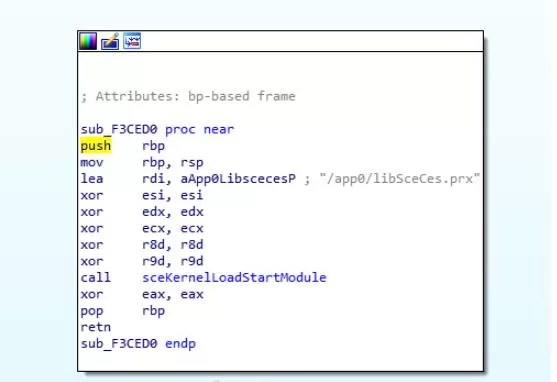Select the pop rbp instruction
Image resolution: width=557 pixels, height=382 pixels.
pyautogui.click(x=123, y=311)
